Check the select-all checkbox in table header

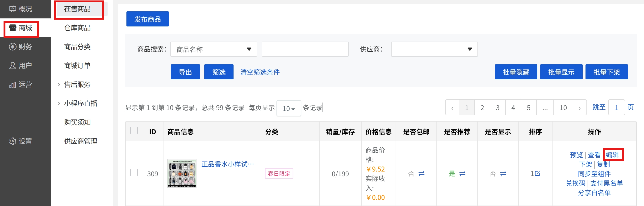pos(134,131)
